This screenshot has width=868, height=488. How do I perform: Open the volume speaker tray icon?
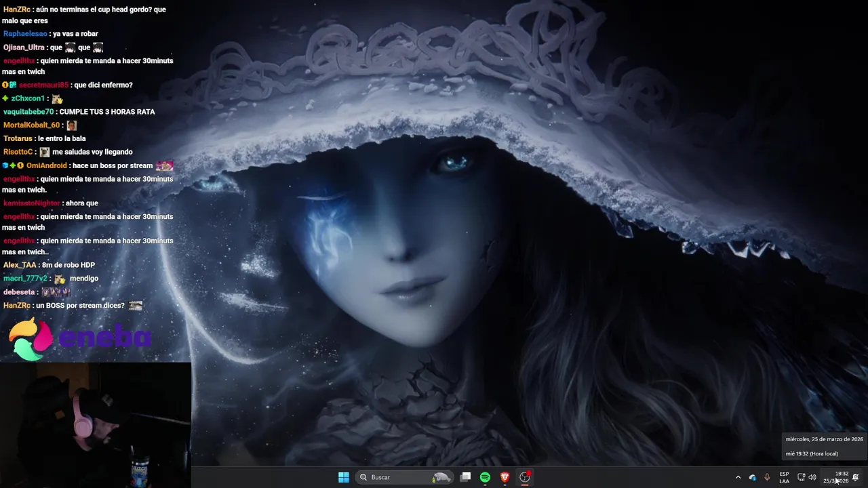tap(812, 477)
